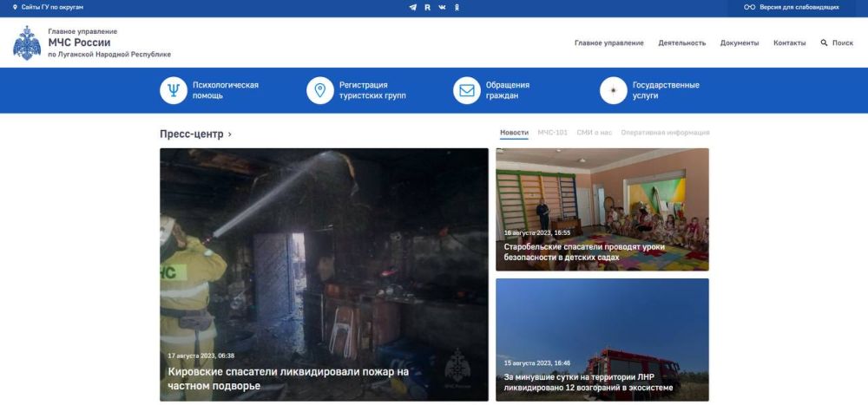Open the Контакты menu item
Screen dimensions: 868x405
click(789, 43)
